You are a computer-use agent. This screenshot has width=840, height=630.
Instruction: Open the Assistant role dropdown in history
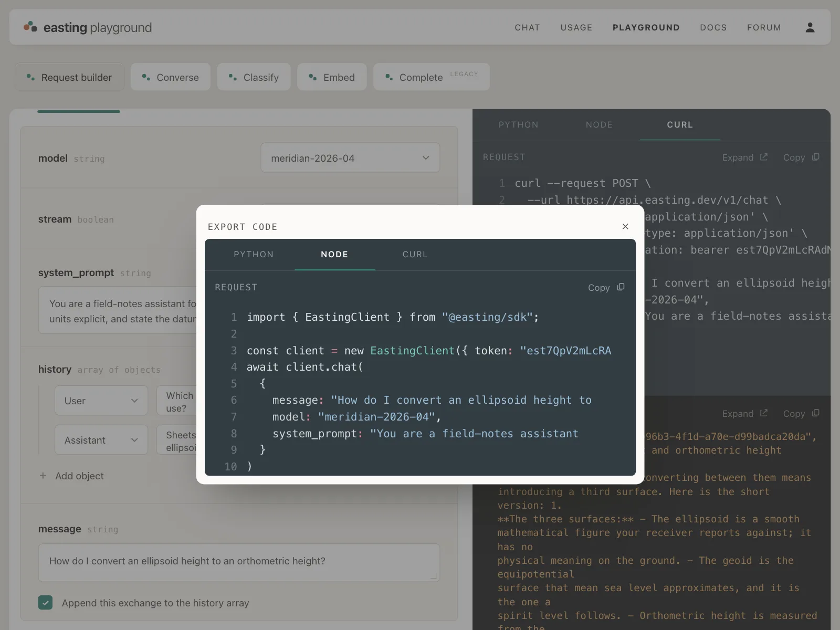coord(101,440)
